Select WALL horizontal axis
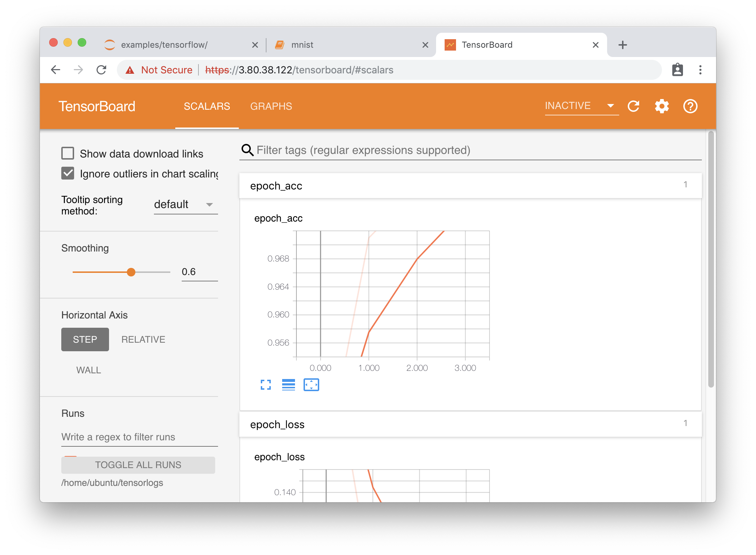This screenshot has height=555, width=756. [89, 370]
